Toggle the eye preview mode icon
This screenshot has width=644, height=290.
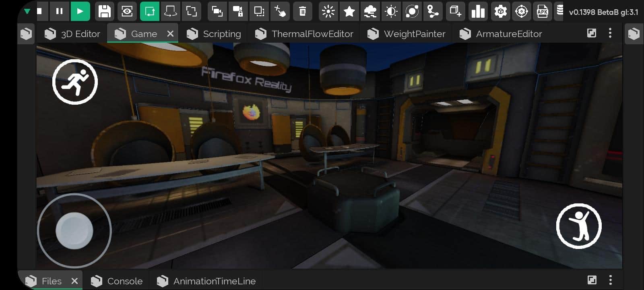127,11
